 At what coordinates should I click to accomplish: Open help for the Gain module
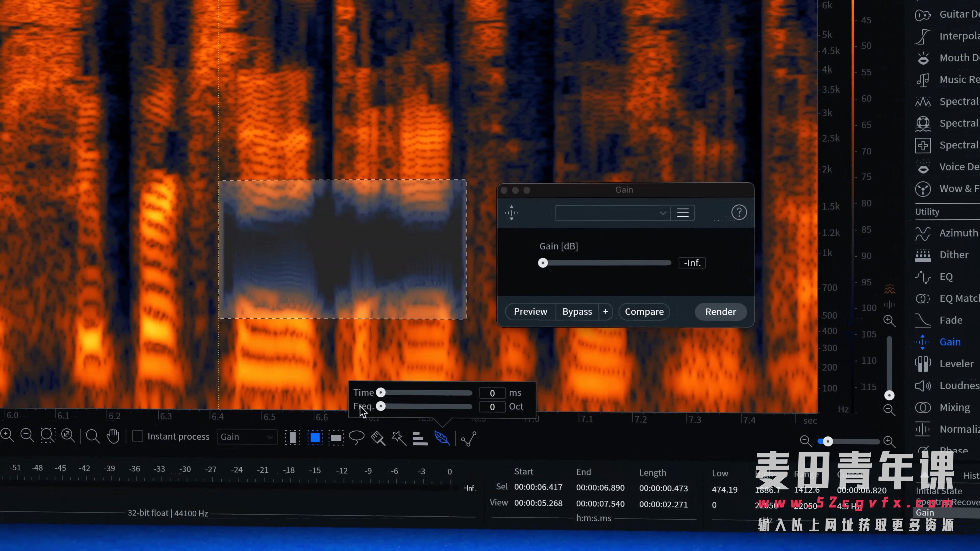739,212
